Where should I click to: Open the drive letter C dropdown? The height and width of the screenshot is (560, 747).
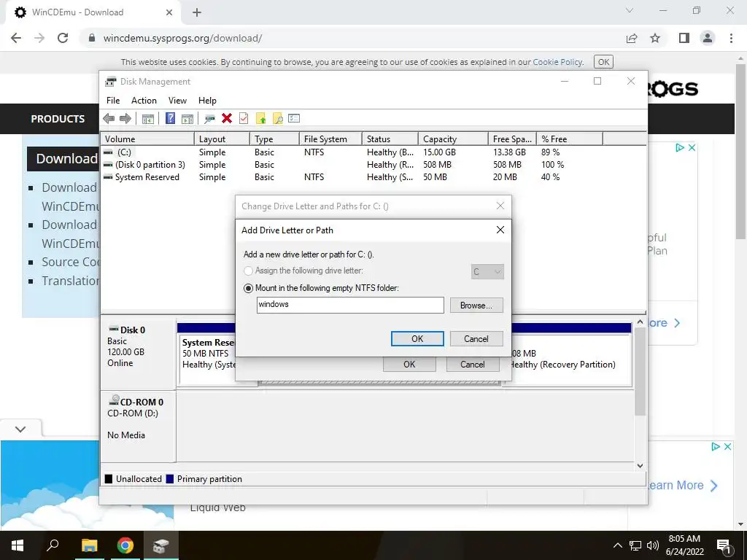(x=487, y=272)
